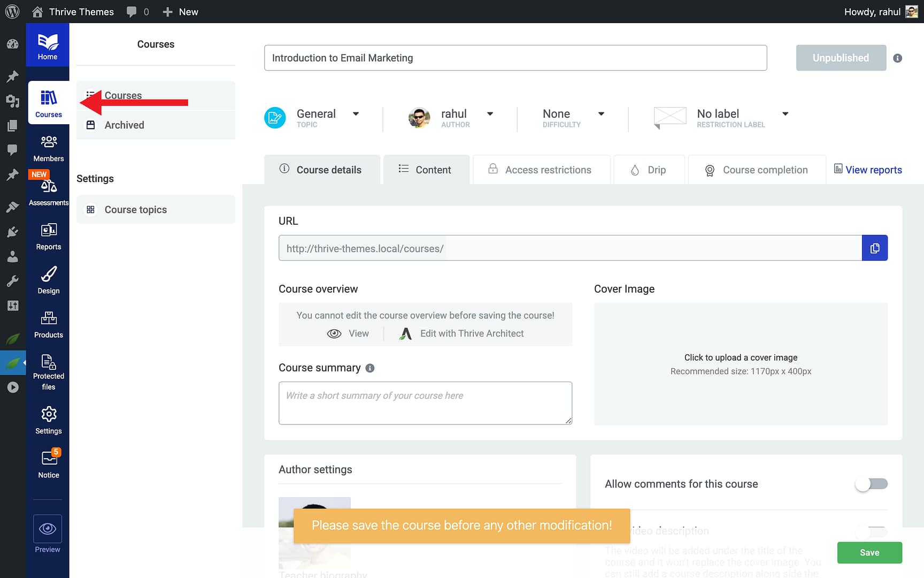Open the restriction label dropdown
Viewport: 924px width, 578px height.
[x=785, y=113]
